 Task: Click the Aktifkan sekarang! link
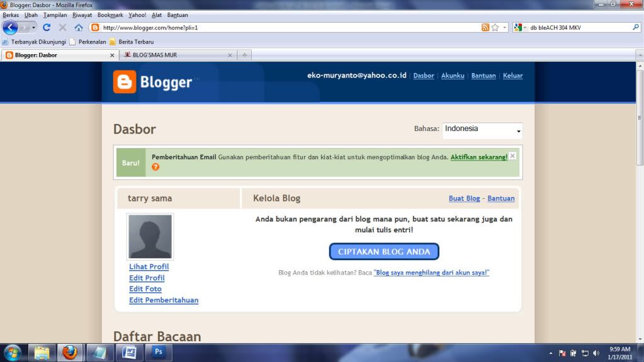[479, 157]
